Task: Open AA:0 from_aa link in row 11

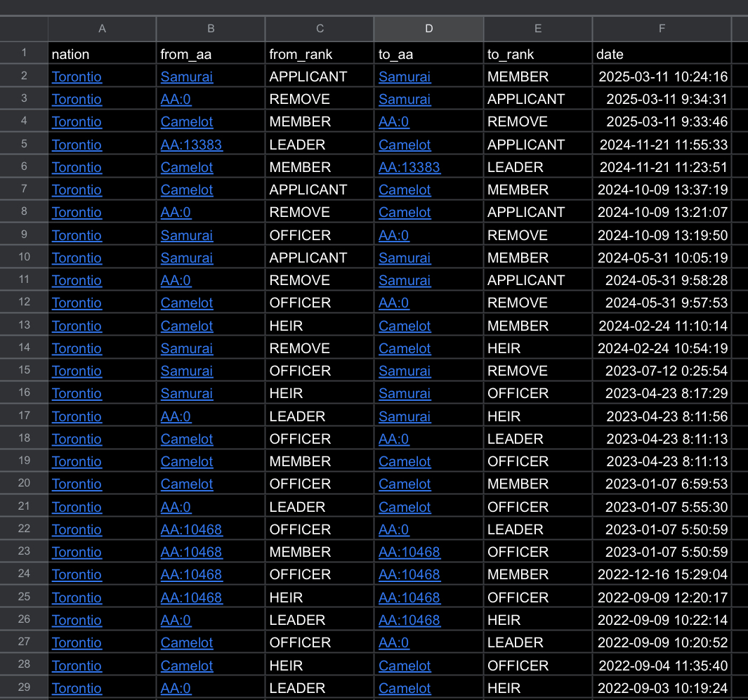Action: (176, 280)
